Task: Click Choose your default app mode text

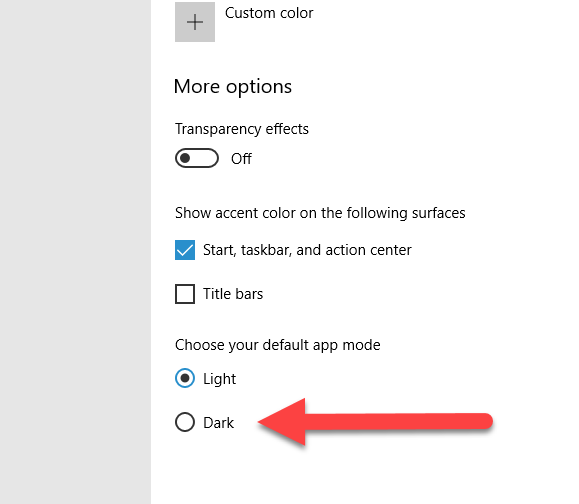Action: 278,345
